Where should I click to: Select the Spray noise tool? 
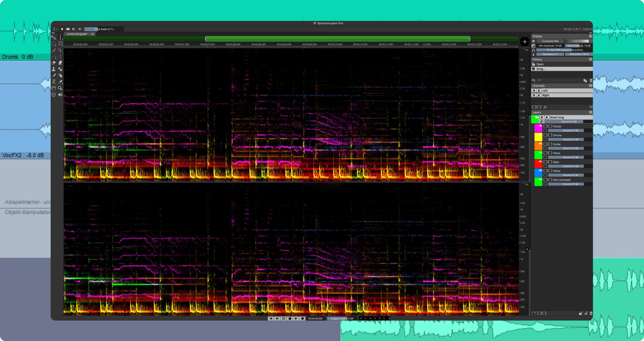pos(60,76)
